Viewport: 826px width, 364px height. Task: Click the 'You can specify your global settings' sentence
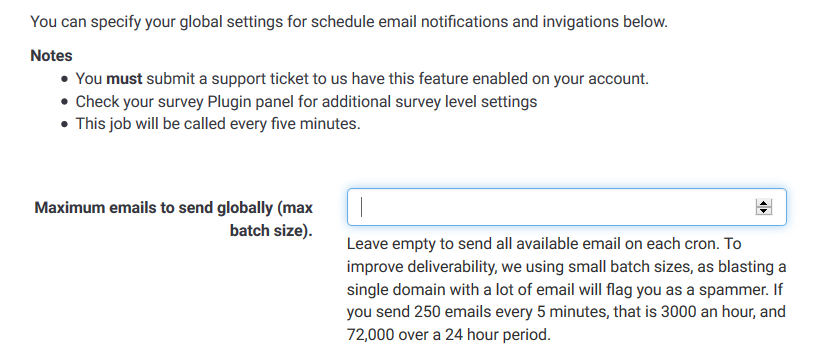[x=349, y=22]
